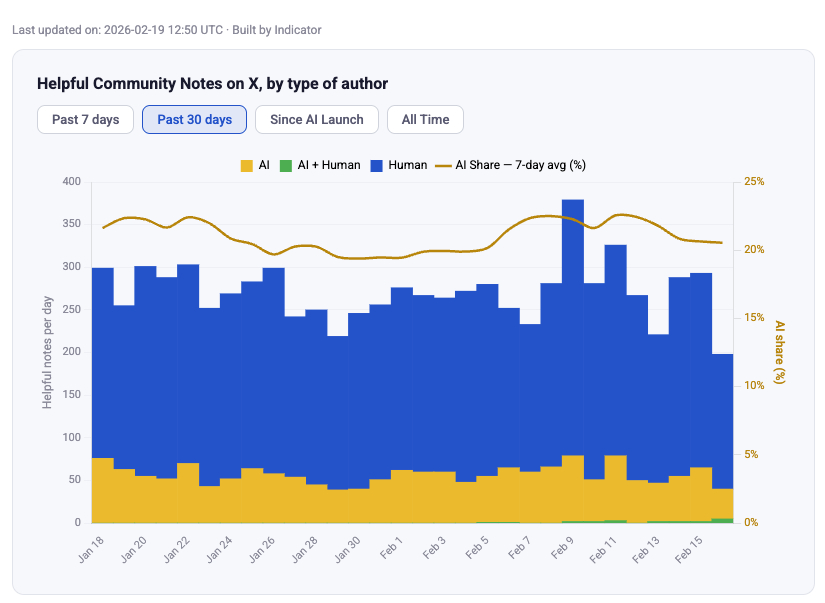Show the All Time range
This screenshot has height=603, width=825.
[425, 120]
